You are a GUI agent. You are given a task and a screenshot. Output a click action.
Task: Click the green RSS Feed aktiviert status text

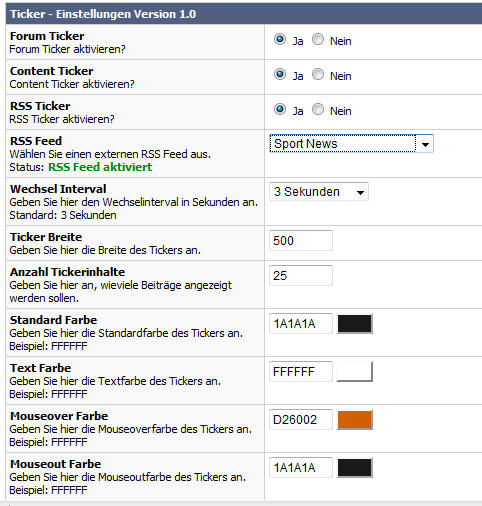100,167
